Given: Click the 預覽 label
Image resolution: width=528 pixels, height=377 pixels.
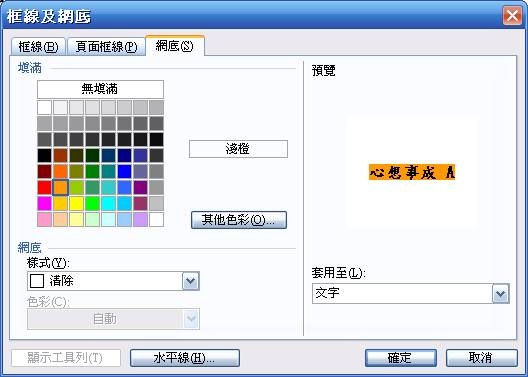Looking at the screenshot, I should tap(324, 71).
